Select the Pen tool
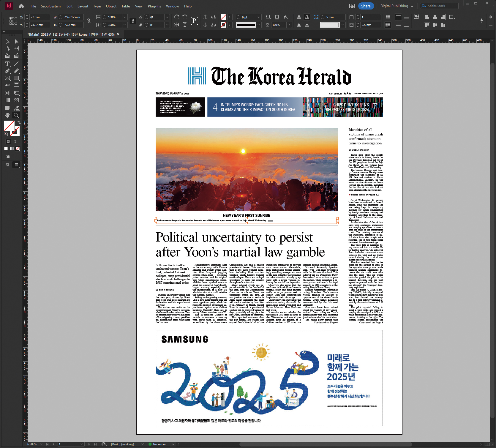Image resolution: width=496 pixels, height=448 pixels. [7, 71]
